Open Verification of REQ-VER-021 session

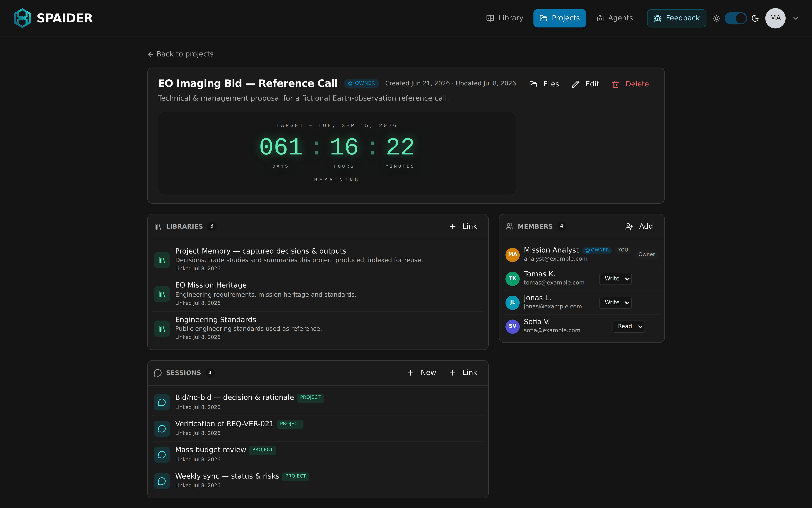pyautogui.click(x=224, y=424)
